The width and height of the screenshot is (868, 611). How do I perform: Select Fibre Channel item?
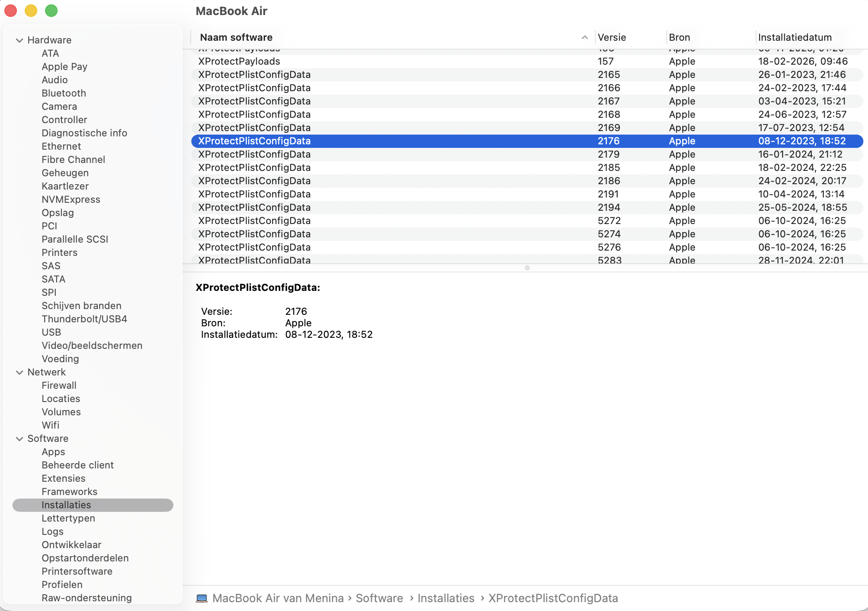(x=73, y=160)
